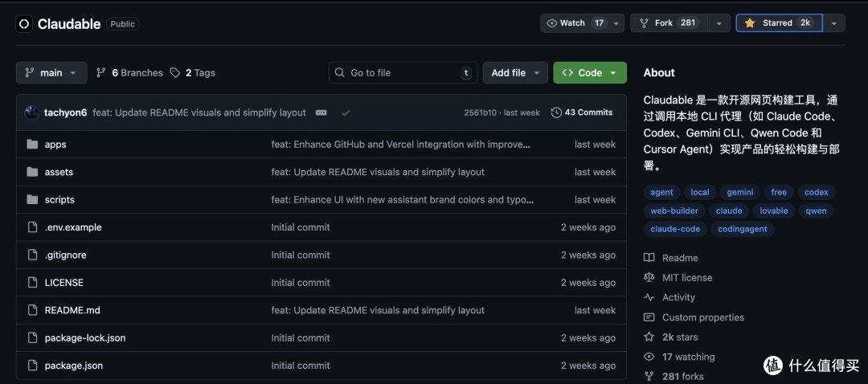
Task: Click the green commit status checkmark
Action: pos(346,113)
